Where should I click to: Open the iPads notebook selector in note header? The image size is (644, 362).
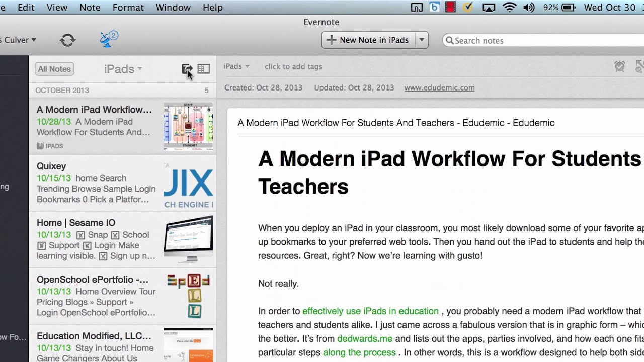pos(236,66)
